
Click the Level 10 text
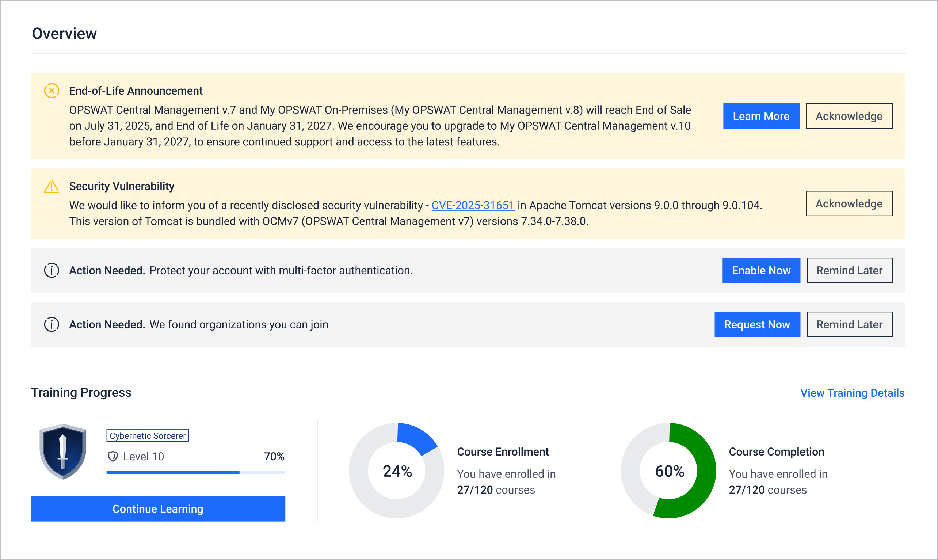tap(144, 457)
